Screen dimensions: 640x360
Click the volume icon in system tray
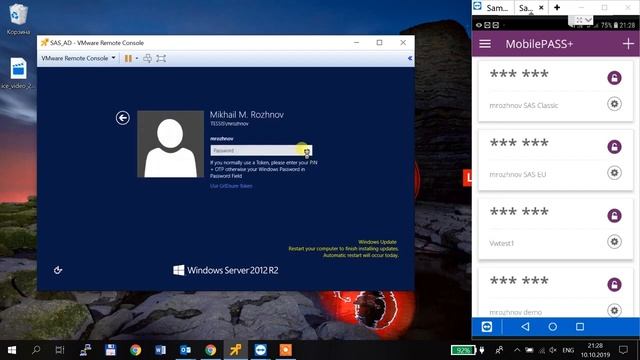point(553,350)
